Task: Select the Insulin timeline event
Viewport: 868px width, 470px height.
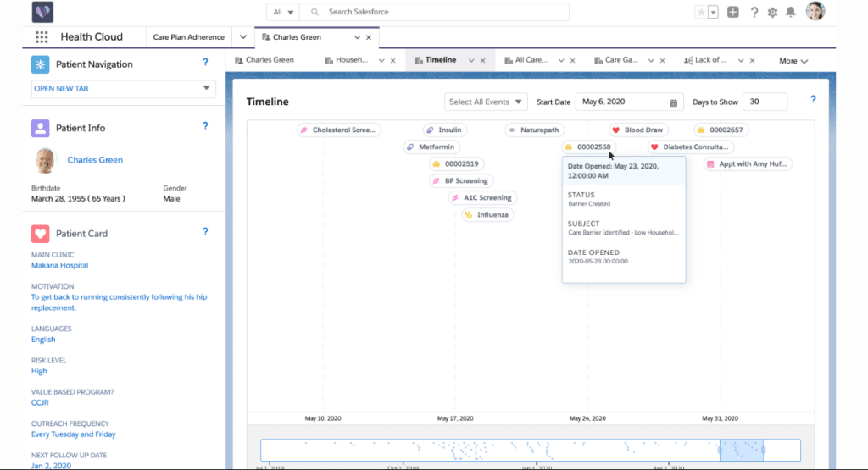Action: 446,130
